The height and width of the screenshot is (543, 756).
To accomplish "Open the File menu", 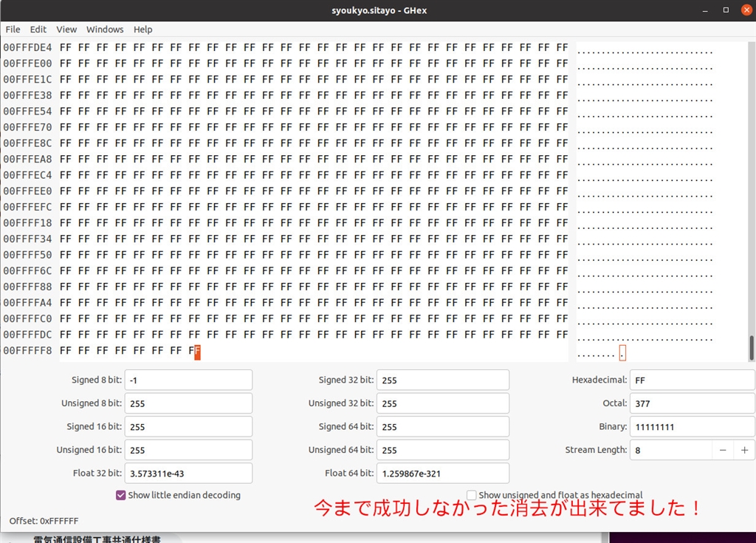I will click(x=13, y=30).
